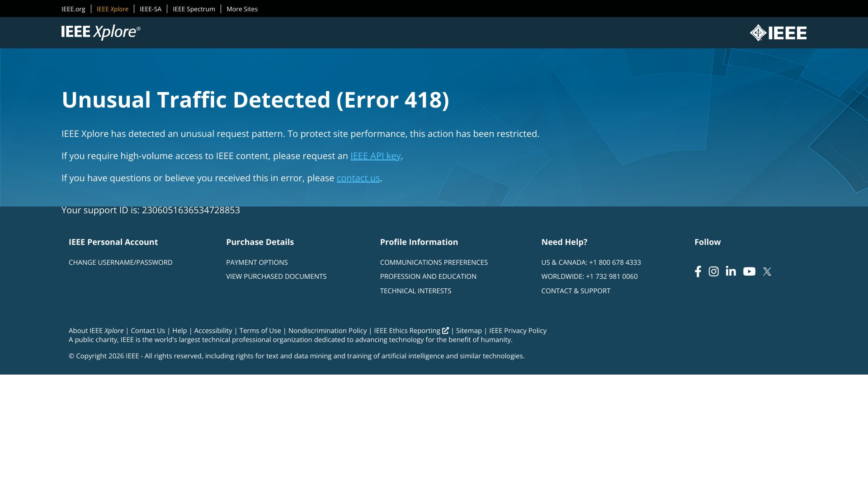Open IEEE Privacy Policy
Image resolution: width=868 pixels, height=488 pixels.
518,331
